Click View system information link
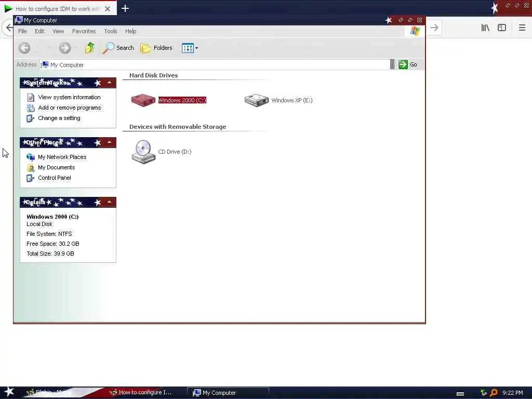 (69, 97)
